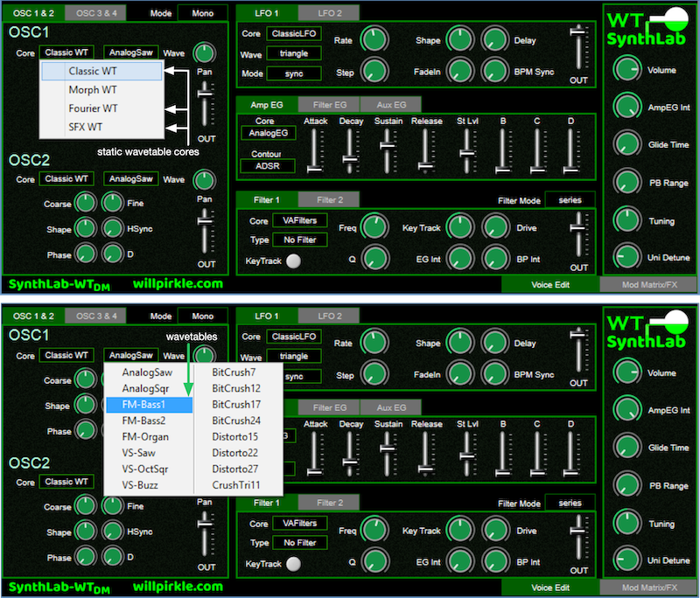Screen dimensions: 700x598
Task: Click filter Drive knob in lower panel
Action: [495, 530]
